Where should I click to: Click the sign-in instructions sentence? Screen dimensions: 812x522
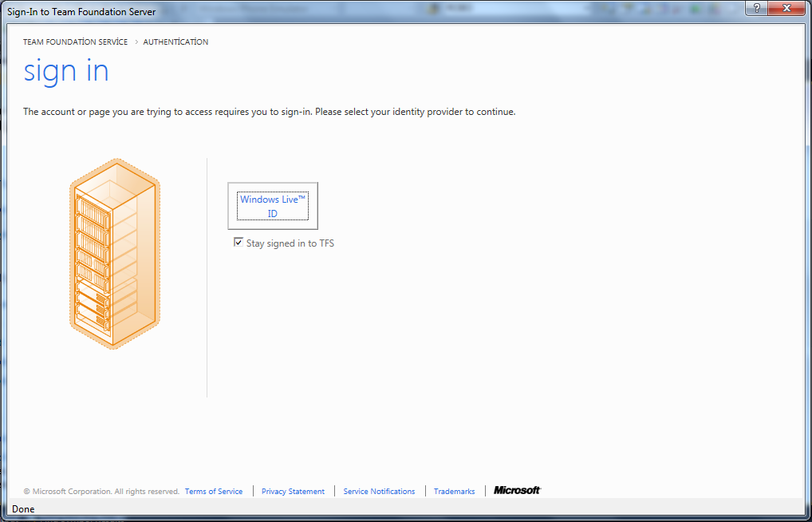[270, 112]
